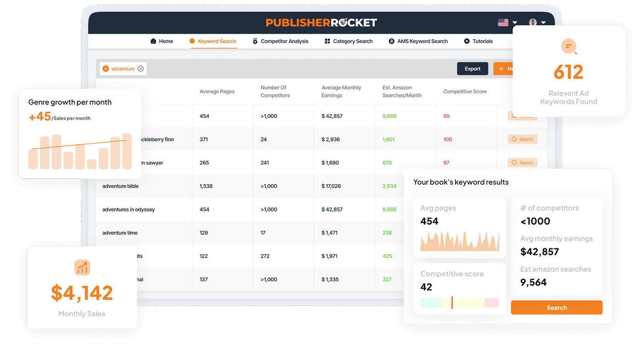644x350 pixels.
Task: Click the Monthly Sales chart icon
Action: [82, 267]
